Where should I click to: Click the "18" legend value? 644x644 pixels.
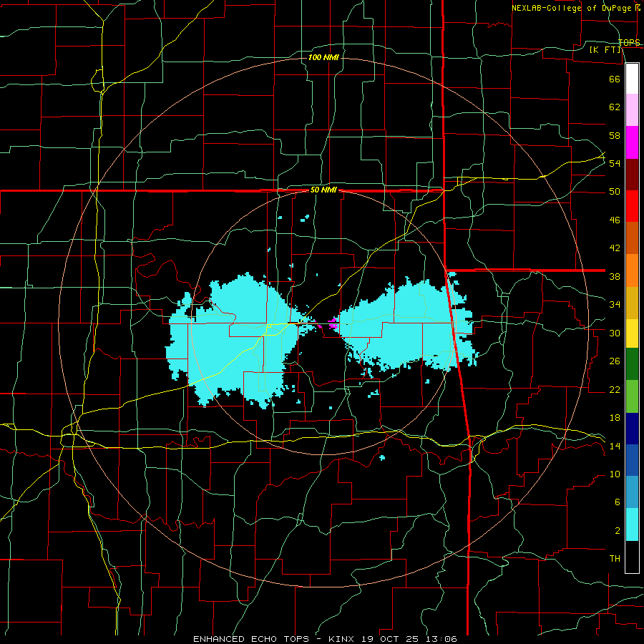coord(615,418)
